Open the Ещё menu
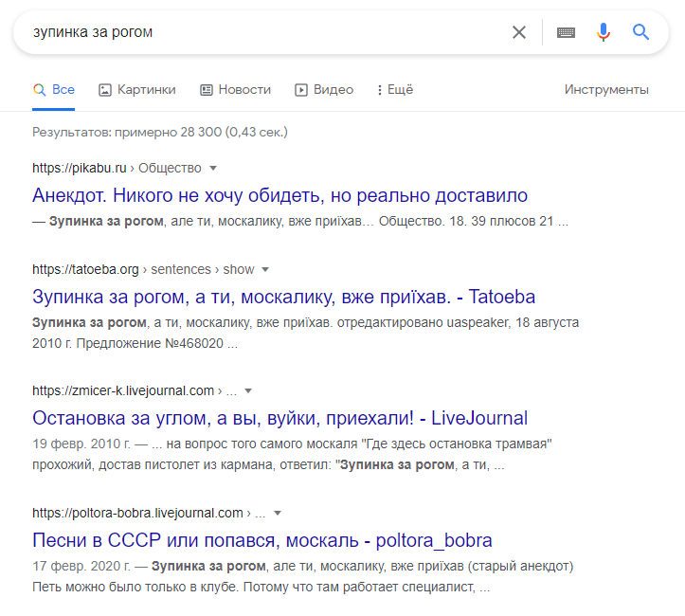 point(395,90)
